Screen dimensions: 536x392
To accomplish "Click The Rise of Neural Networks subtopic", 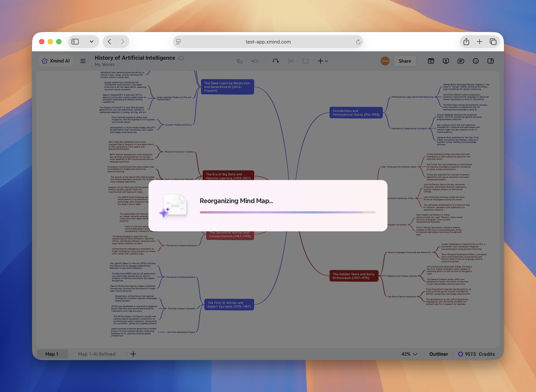I will click(x=402, y=297).
